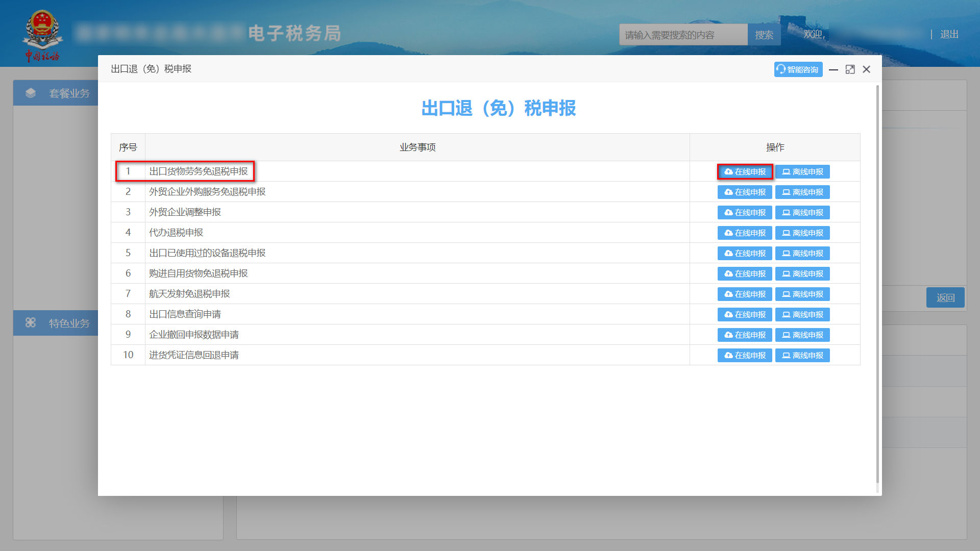Click the flower icon beside 特色业务
The image size is (980, 551).
(31, 322)
